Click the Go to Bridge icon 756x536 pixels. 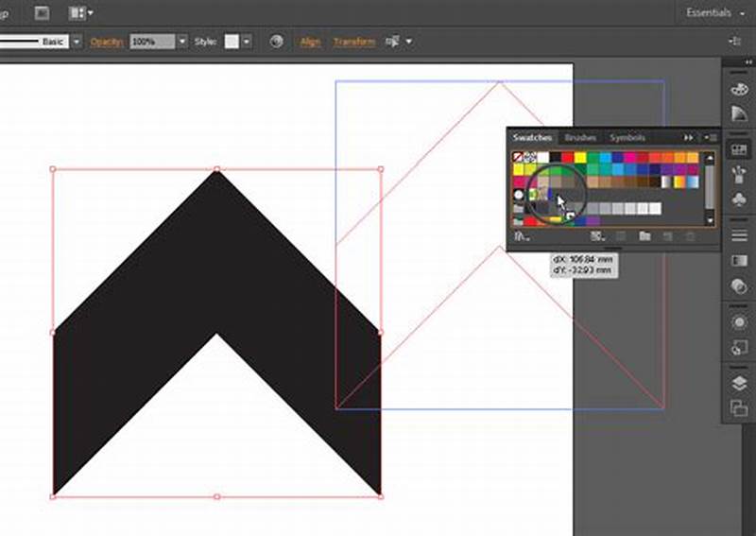42,13
